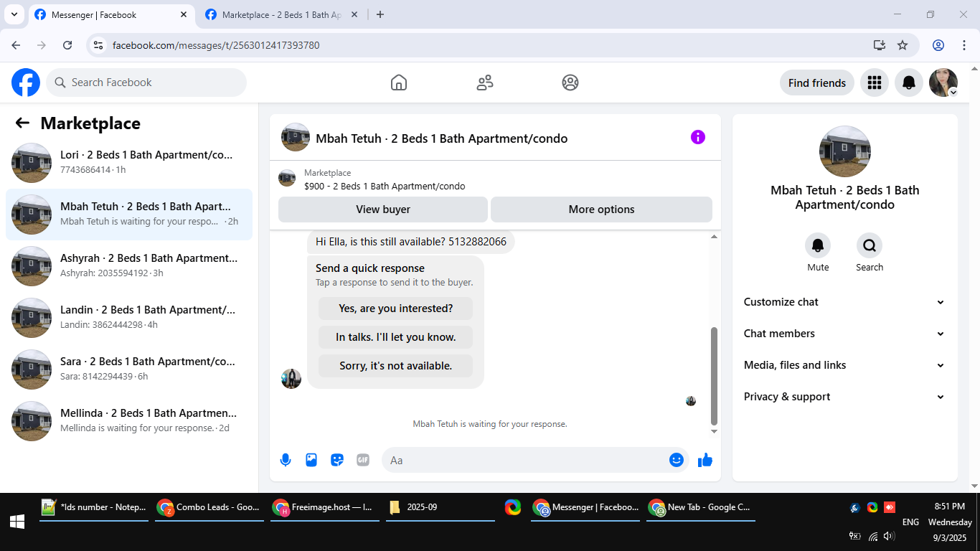Send quick response "Sorry, it's not available."

pyautogui.click(x=396, y=366)
